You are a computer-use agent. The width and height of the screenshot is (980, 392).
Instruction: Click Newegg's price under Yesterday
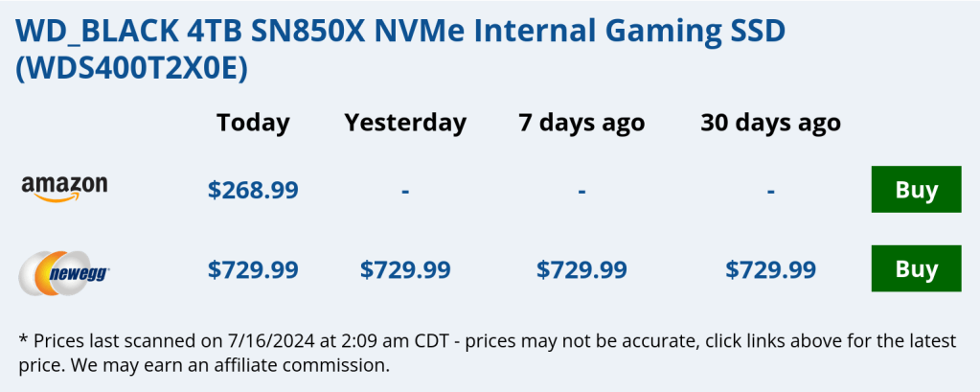pos(405,270)
